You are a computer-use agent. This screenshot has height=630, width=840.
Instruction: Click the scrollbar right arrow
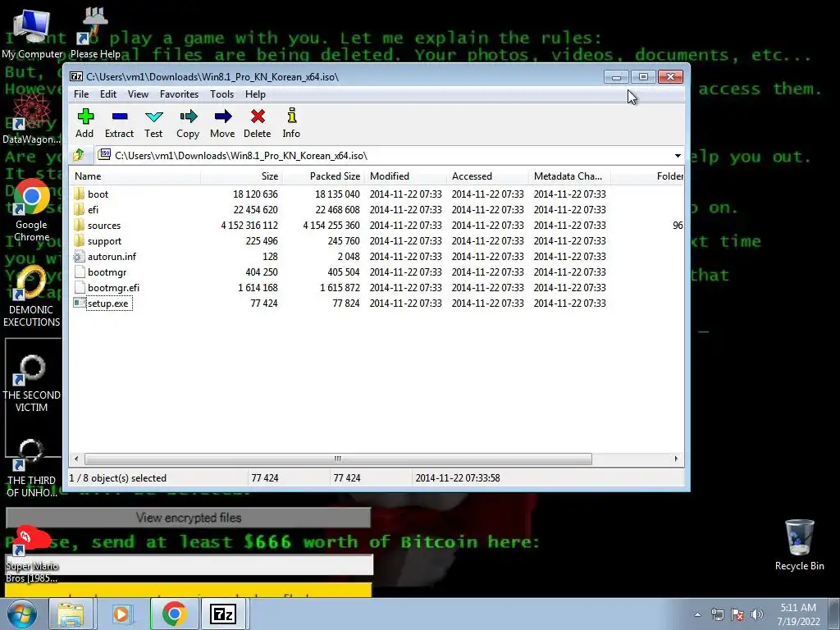[x=676, y=459]
